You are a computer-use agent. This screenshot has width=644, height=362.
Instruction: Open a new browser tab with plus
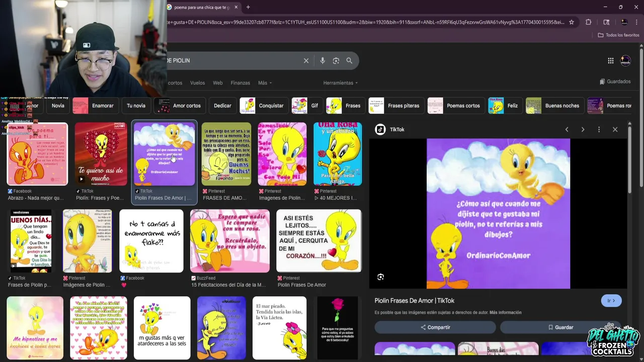pos(248,7)
